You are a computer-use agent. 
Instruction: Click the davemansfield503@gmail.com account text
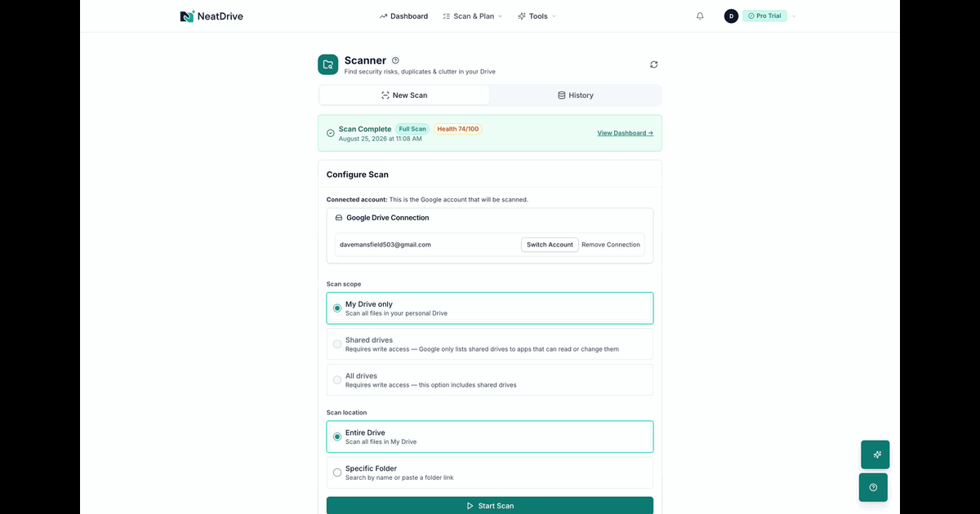coord(385,245)
